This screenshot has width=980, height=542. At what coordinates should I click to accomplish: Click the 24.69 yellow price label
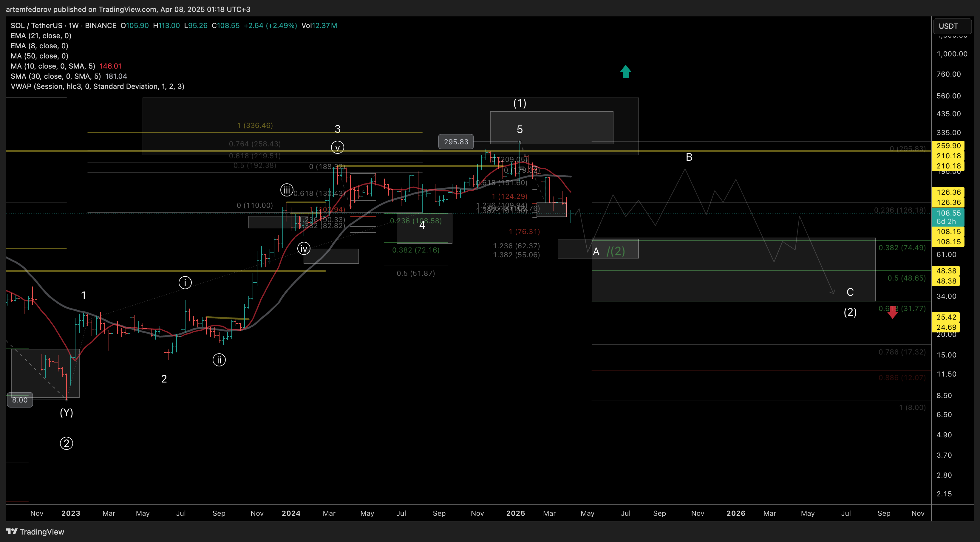pos(946,327)
